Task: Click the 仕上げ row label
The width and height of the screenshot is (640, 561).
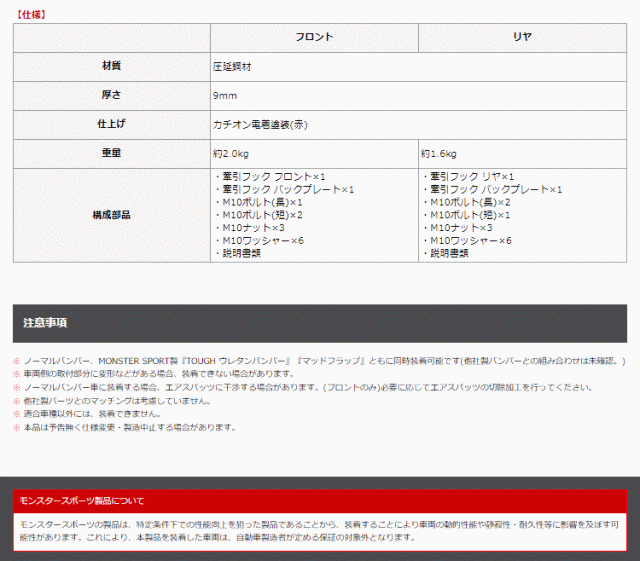Action: pyautogui.click(x=111, y=124)
